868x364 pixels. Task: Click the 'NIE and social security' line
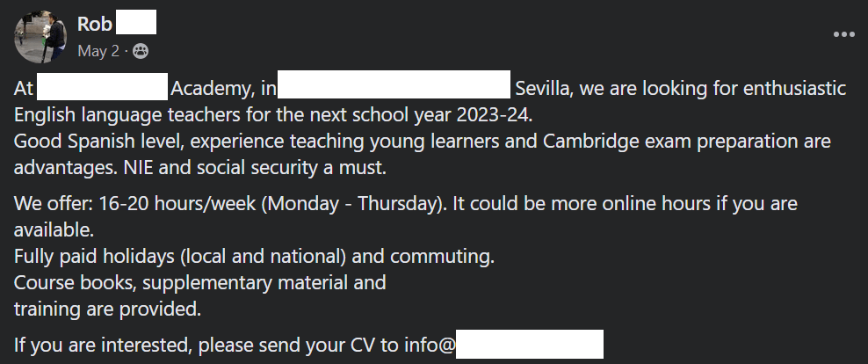[200, 166]
